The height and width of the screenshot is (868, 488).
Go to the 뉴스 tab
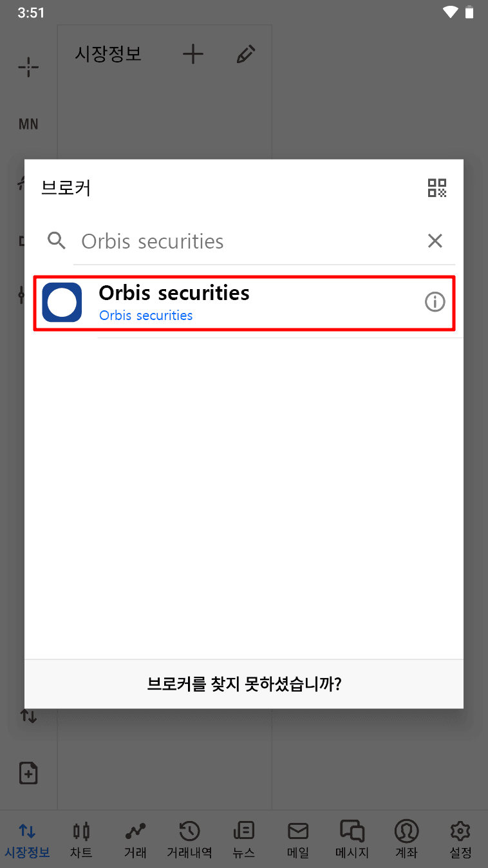pyautogui.click(x=243, y=840)
